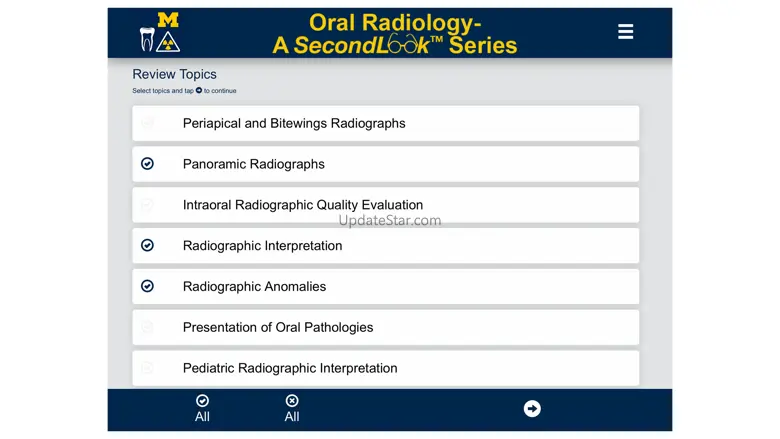Select Presentation of Oral Pathologies text
The height and width of the screenshot is (439, 780).
tap(278, 327)
